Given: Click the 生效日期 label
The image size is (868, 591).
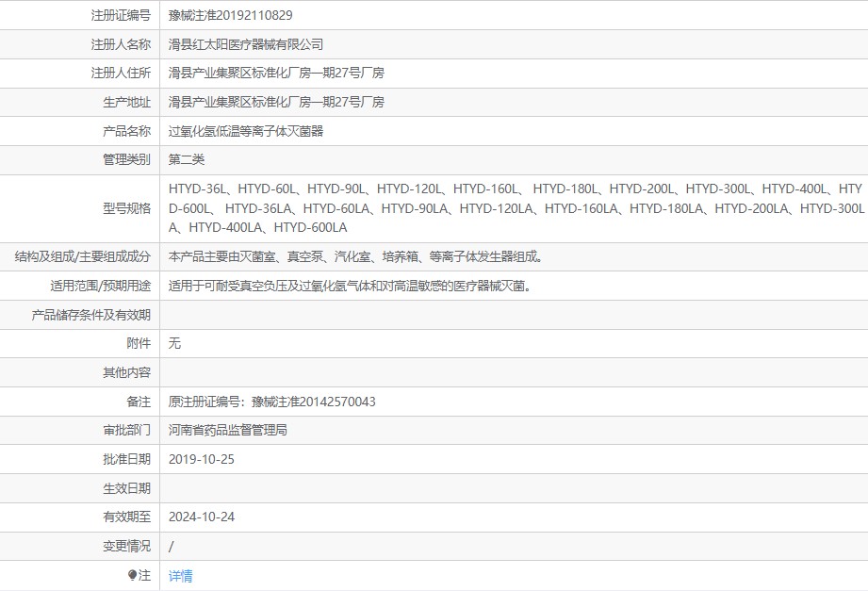Looking at the screenshot, I should [x=127, y=488].
